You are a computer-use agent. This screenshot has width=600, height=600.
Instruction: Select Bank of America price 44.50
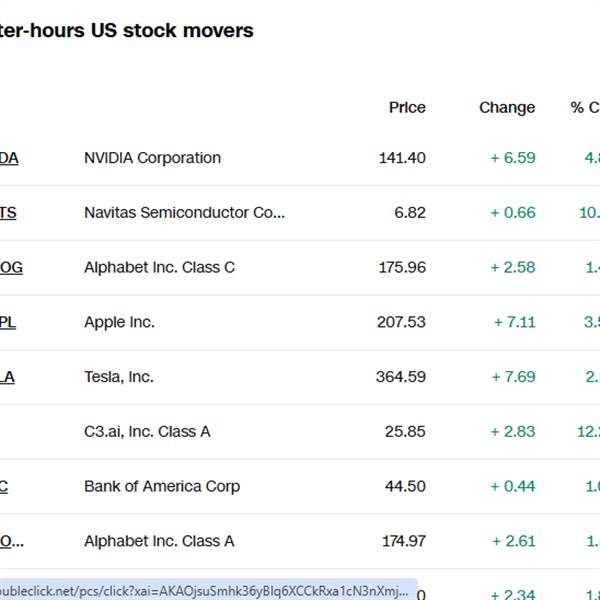pyautogui.click(x=405, y=486)
